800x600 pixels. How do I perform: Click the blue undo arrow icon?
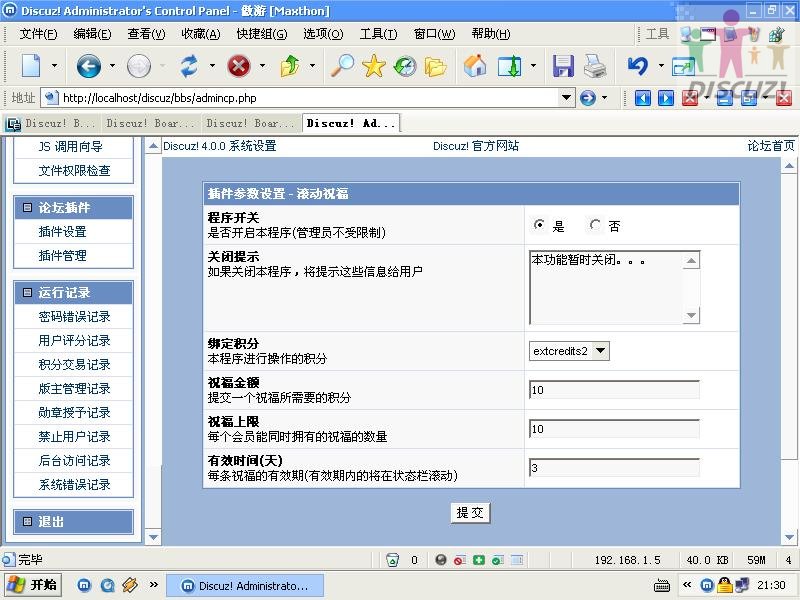638,66
